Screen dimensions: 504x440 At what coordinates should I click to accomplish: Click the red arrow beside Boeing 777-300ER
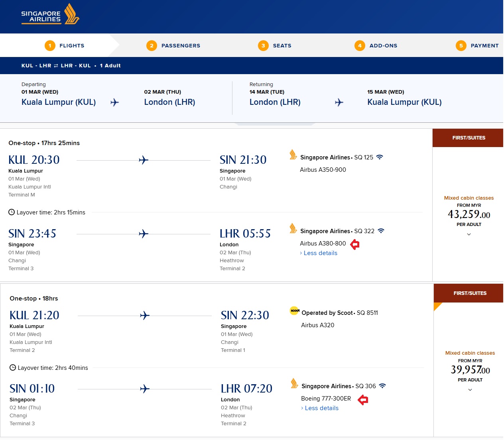pos(363,400)
